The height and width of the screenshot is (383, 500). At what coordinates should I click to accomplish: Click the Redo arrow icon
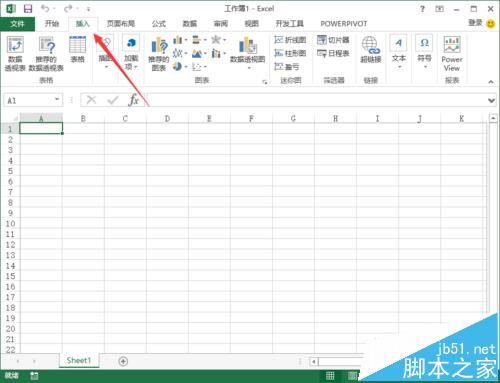(68, 8)
